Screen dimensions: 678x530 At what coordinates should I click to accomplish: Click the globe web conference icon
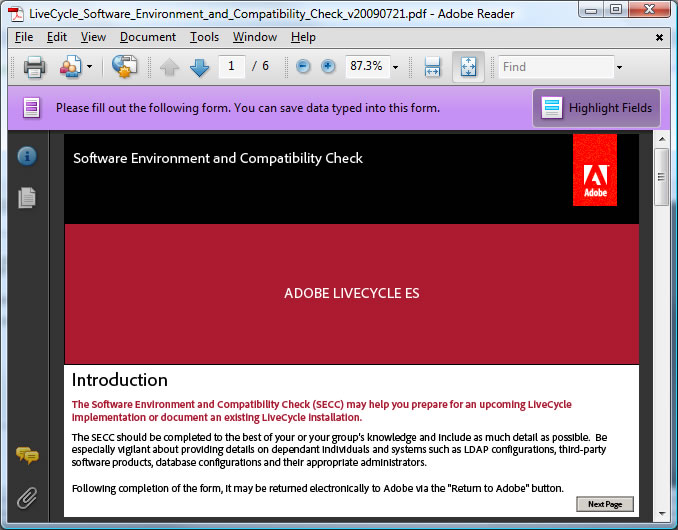[125, 67]
